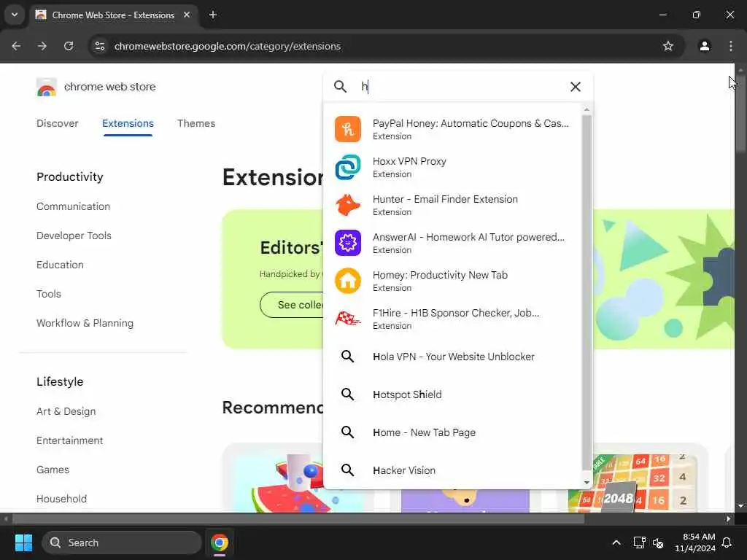Viewport: 747px width, 560px height.
Task: Click the PayPal Honey extension icon
Action: [348, 129]
